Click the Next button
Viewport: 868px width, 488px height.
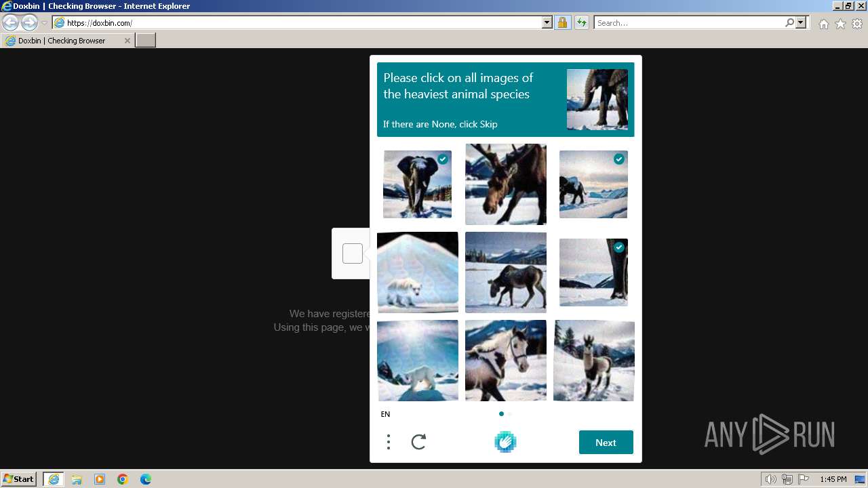(x=606, y=443)
